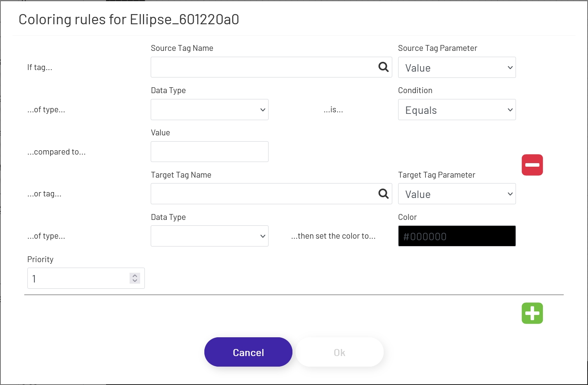Increase Priority using the up arrow

(135, 275)
